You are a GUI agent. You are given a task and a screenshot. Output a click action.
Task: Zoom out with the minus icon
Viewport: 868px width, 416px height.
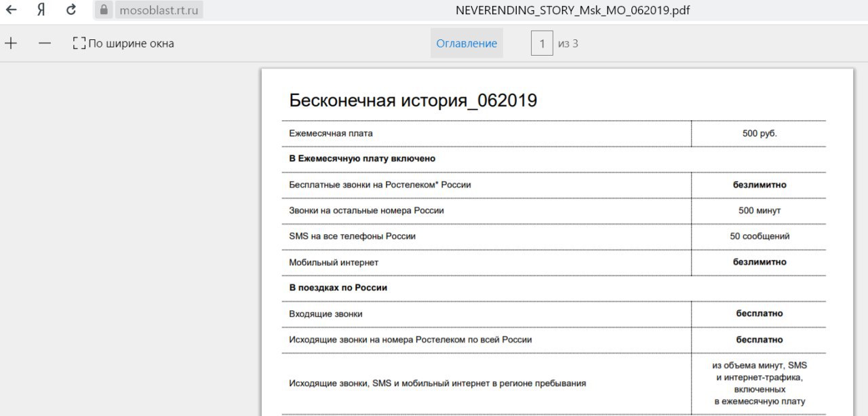45,43
